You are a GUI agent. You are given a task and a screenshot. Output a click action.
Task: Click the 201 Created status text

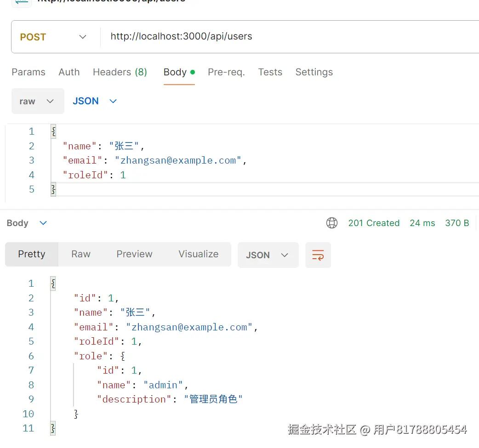click(x=374, y=223)
